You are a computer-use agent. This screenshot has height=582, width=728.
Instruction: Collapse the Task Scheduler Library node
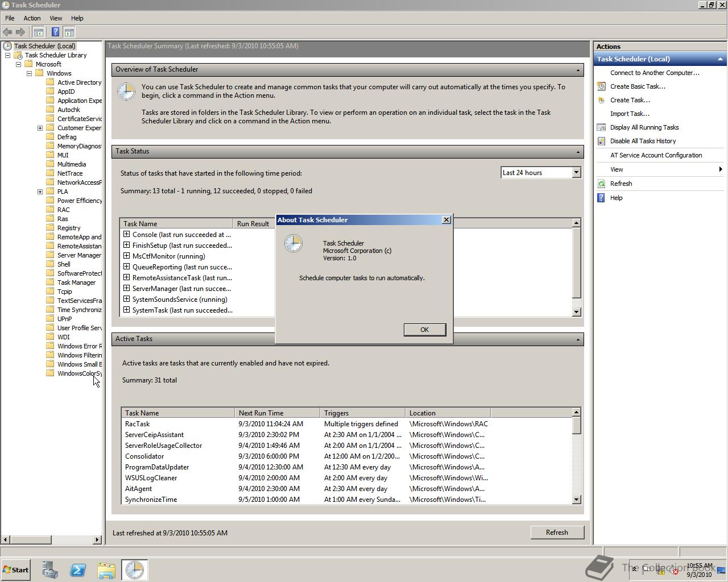[x=7, y=55]
